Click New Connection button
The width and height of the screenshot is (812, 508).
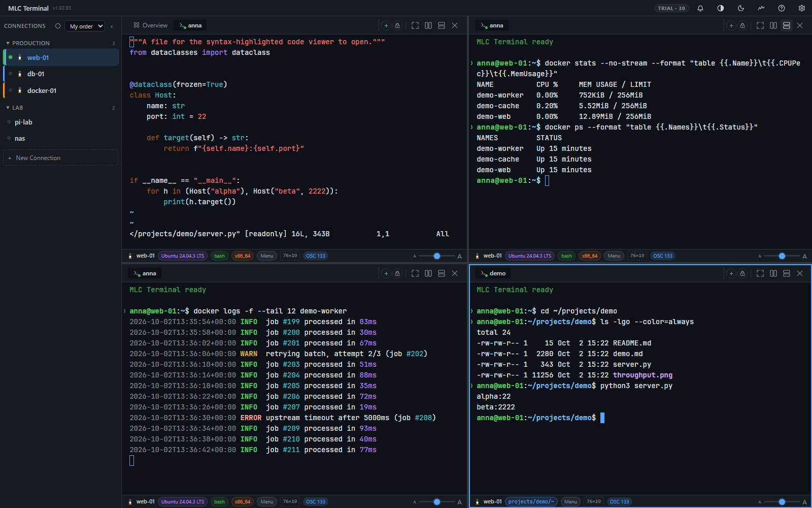[x=61, y=158]
